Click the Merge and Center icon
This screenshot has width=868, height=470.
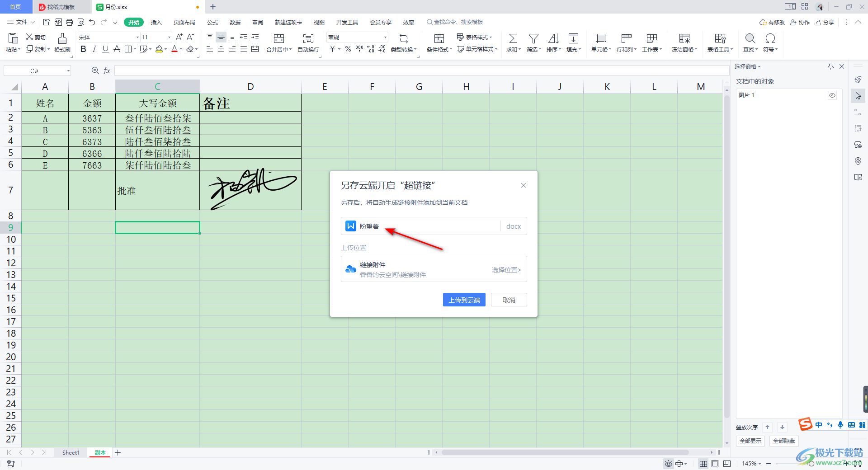click(x=279, y=38)
